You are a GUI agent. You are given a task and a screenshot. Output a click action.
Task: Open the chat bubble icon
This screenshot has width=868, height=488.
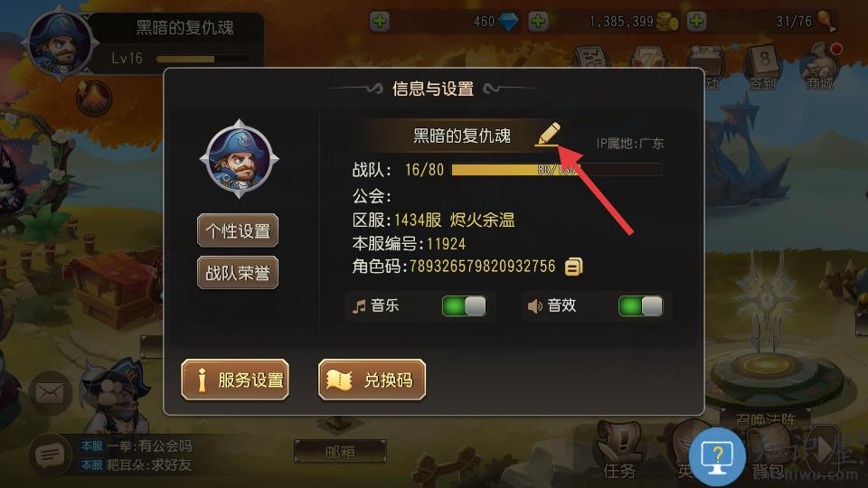tap(50, 455)
